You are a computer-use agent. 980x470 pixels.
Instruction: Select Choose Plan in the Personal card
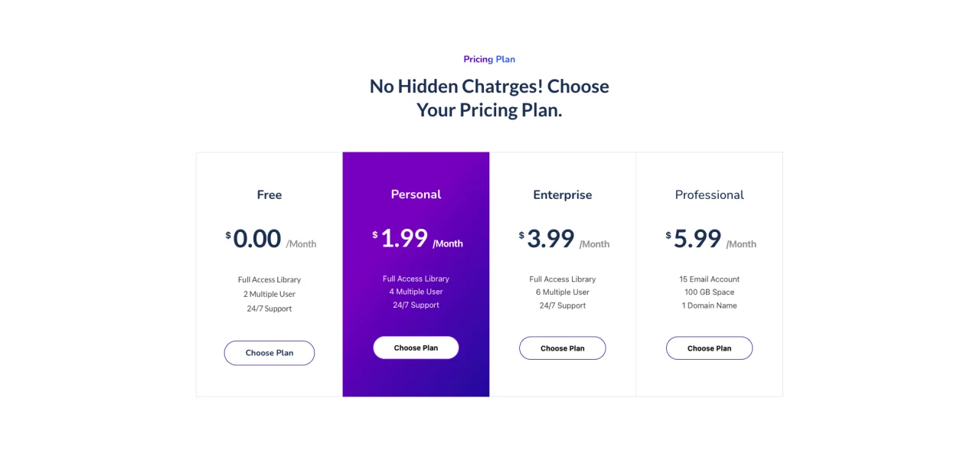[x=416, y=348]
